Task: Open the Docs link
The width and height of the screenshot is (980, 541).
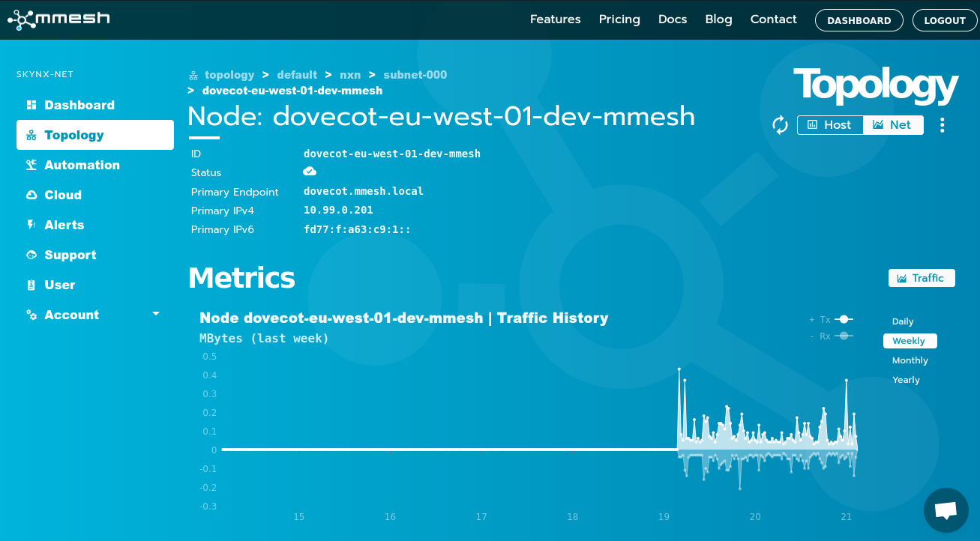Action: [x=673, y=19]
